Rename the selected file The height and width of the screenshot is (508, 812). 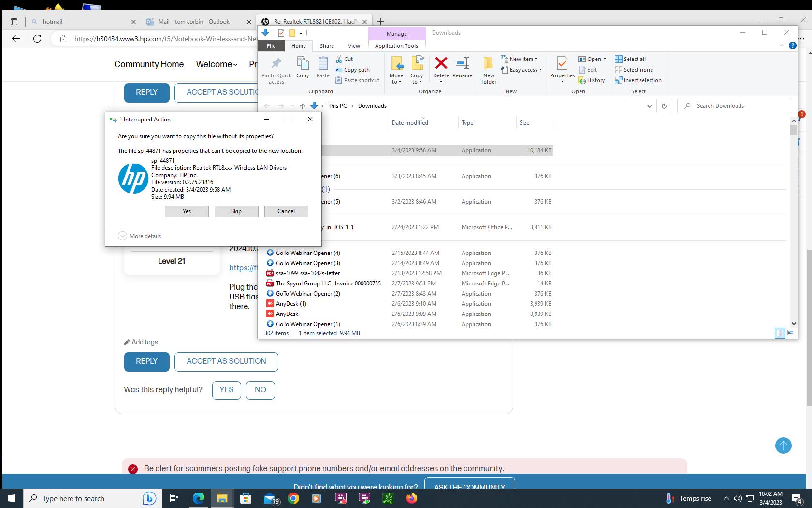(462, 69)
